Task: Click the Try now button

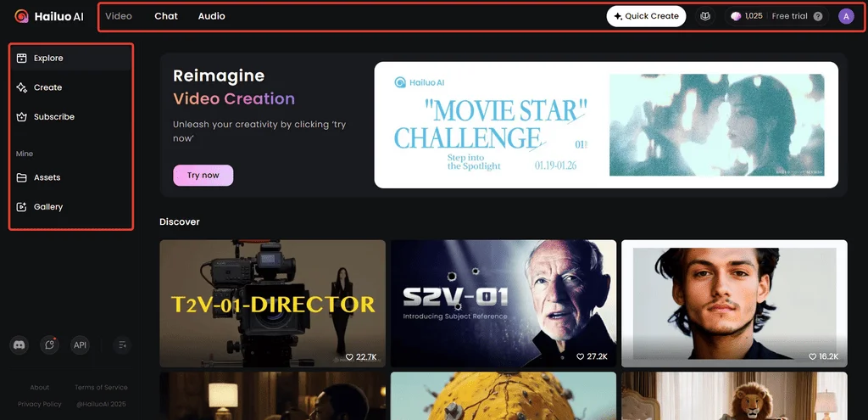Action: click(203, 175)
